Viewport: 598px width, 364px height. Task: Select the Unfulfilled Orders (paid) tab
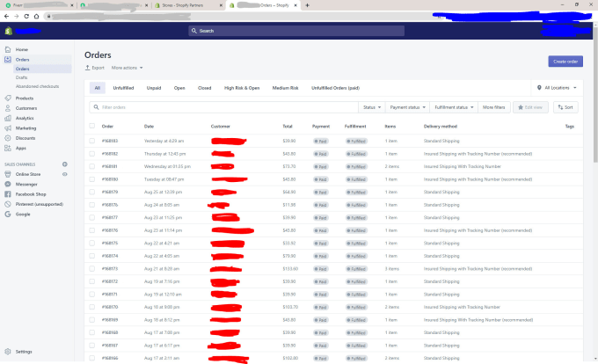pyautogui.click(x=335, y=88)
